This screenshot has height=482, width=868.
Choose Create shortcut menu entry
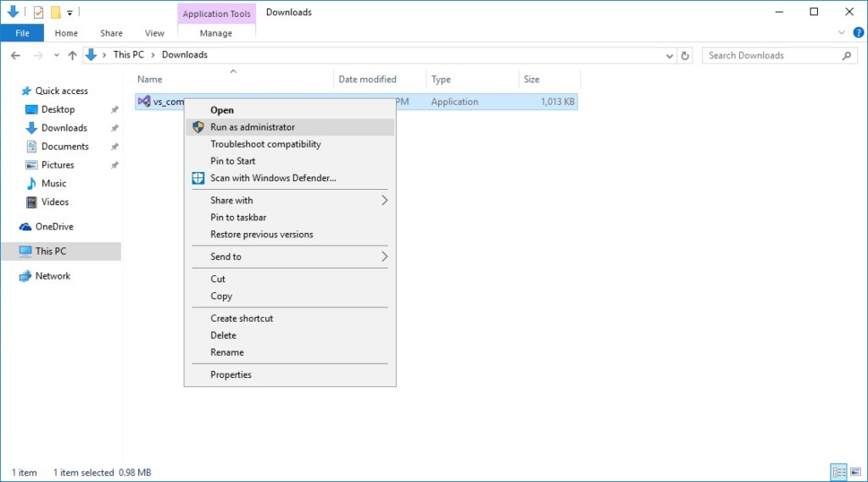tap(290, 319)
